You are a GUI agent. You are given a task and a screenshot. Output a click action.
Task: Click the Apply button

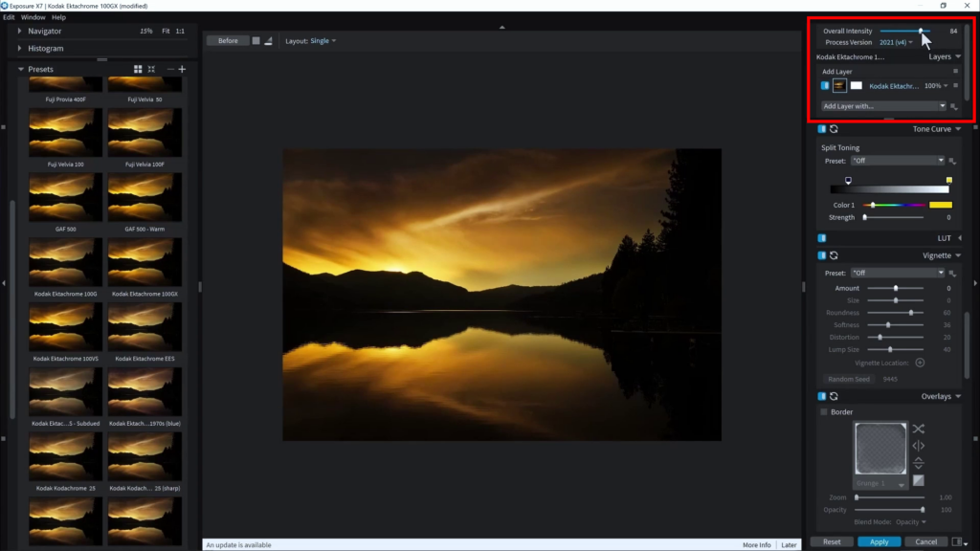[879, 541]
